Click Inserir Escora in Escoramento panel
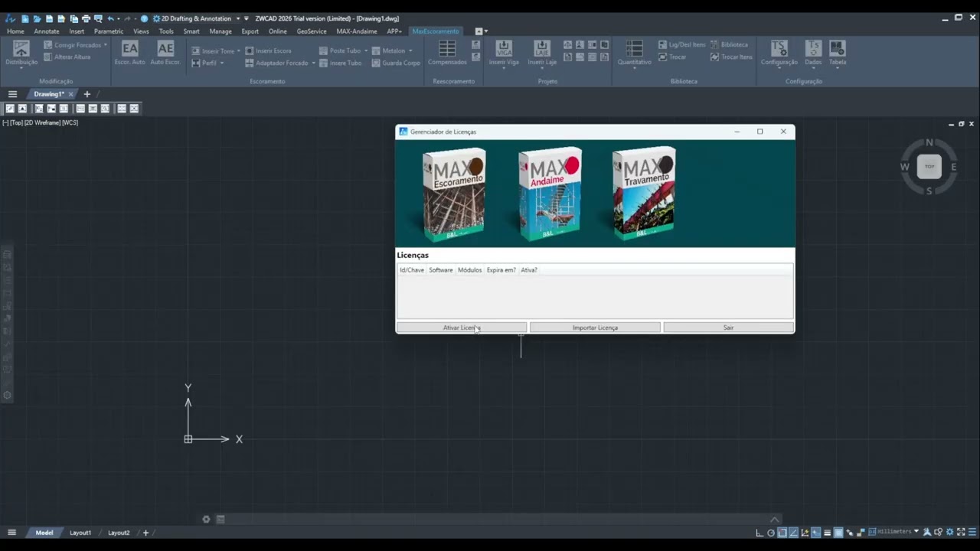The image size is (980, 551). 268,51
